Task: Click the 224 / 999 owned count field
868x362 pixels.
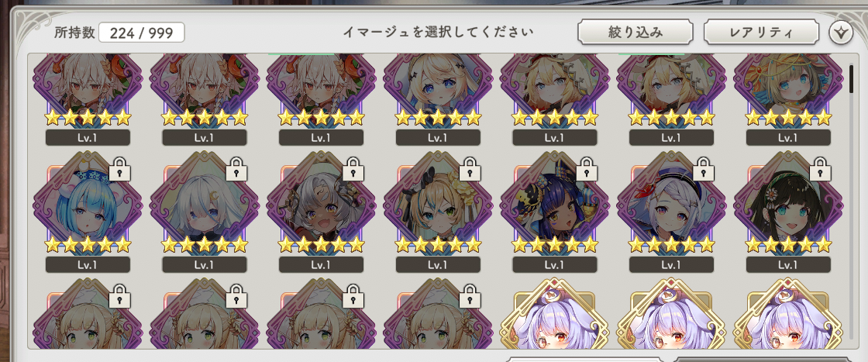Action: tap(142, 33)
